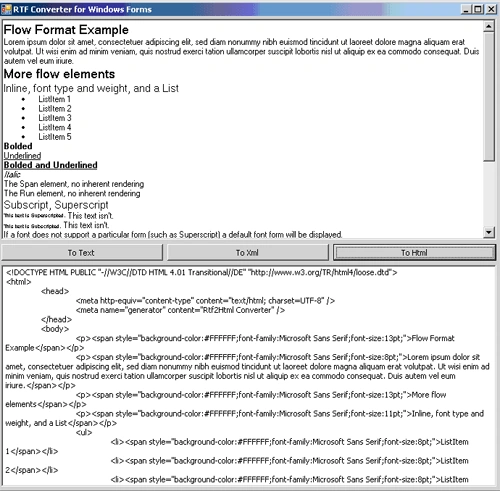Close the RTF Converter window
This screenshot has height=491, width=500.
coord(491,9)
